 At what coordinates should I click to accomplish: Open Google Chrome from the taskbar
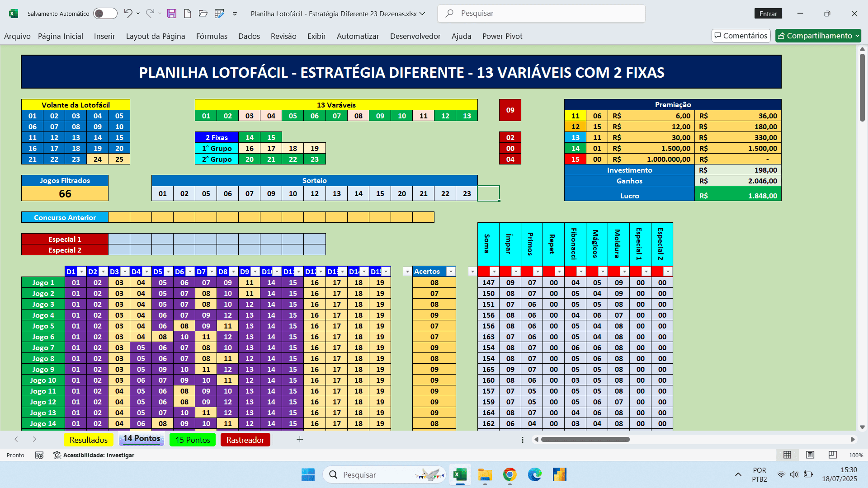coord(509,474)
